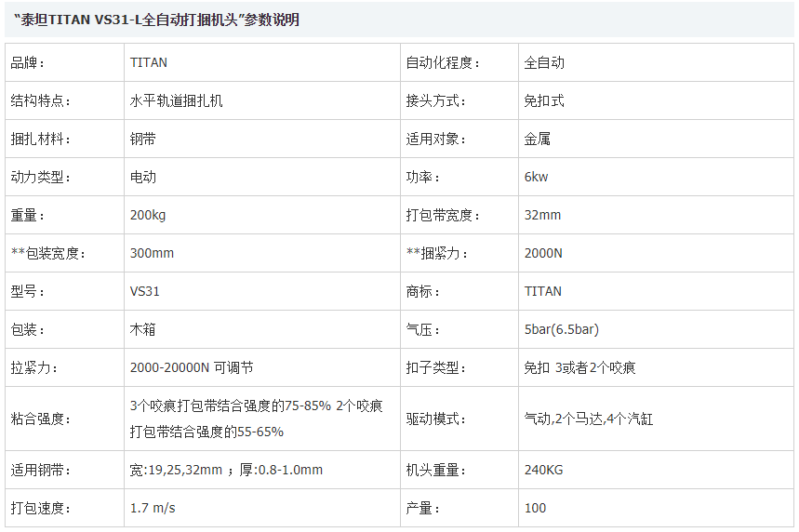The width and height of the screenshot is (799, 532).
Task: Select the '接头方式:' label
Action: (435, 100)
